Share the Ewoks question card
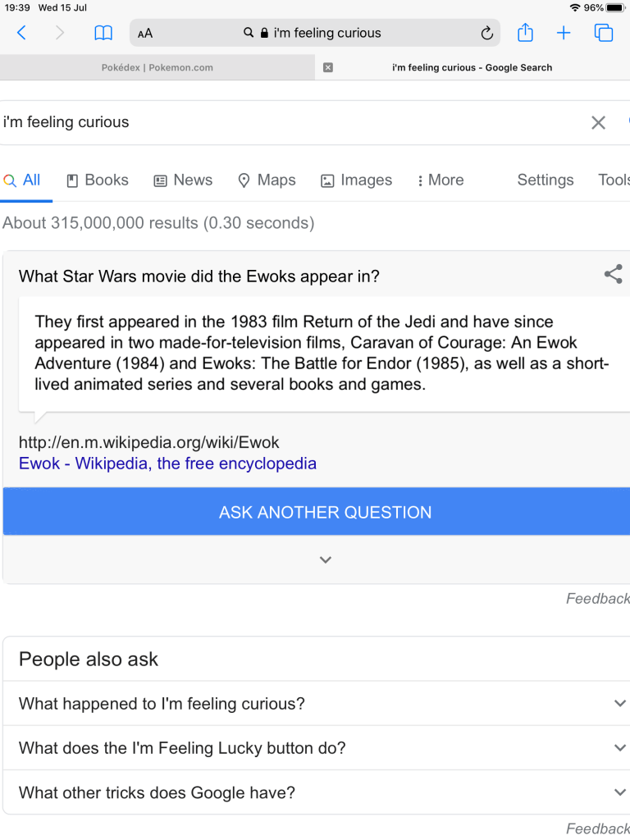The image size is (630, 840). (x=613, y=275)
